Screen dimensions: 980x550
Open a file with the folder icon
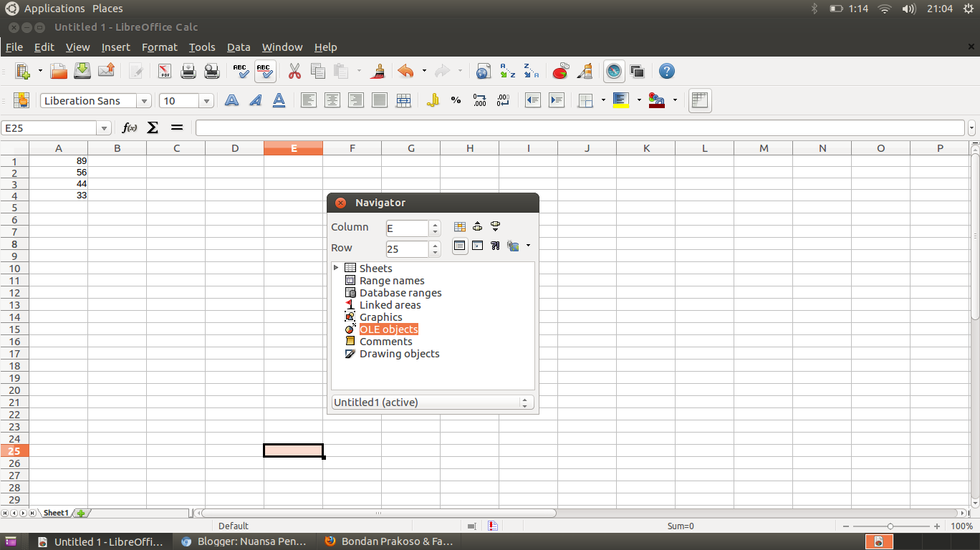point(59,71)
